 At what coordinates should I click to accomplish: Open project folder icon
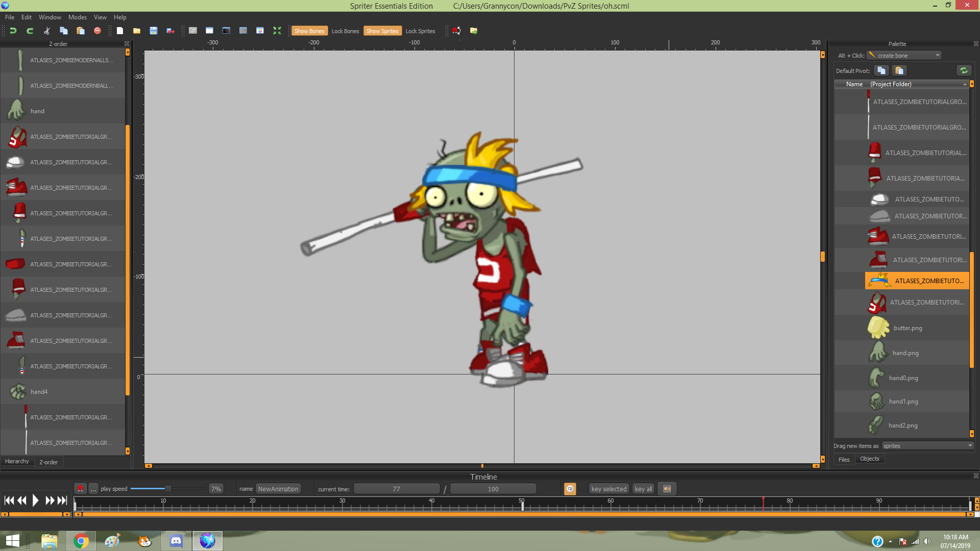pos(137,31)
